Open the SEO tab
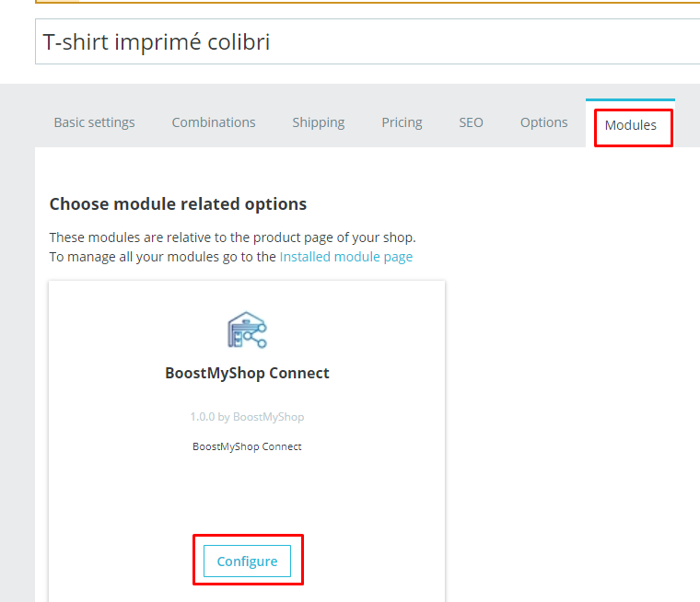 [471, 122]
